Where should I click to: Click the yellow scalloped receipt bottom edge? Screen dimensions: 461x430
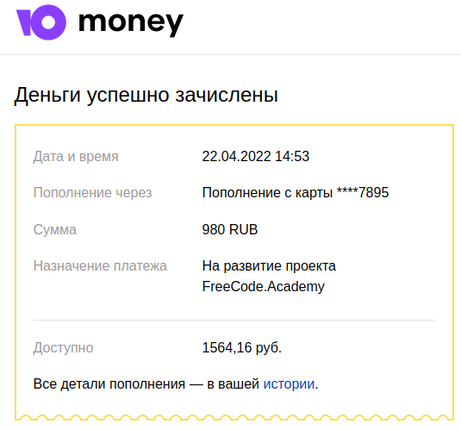tap(234, 417)
